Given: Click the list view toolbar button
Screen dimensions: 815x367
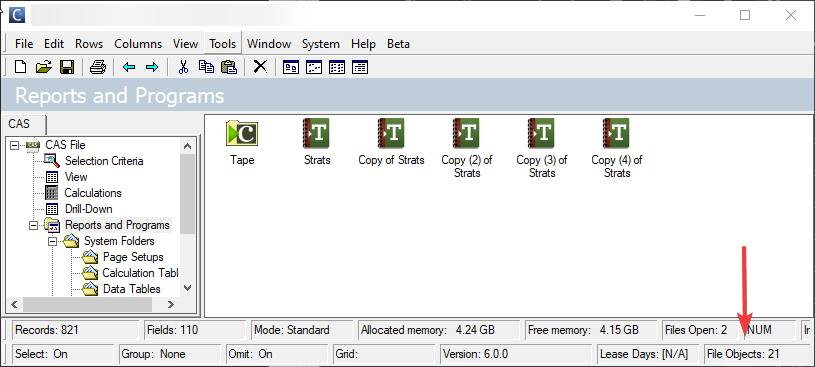Looking at the screenshot, I should [337, 67].
